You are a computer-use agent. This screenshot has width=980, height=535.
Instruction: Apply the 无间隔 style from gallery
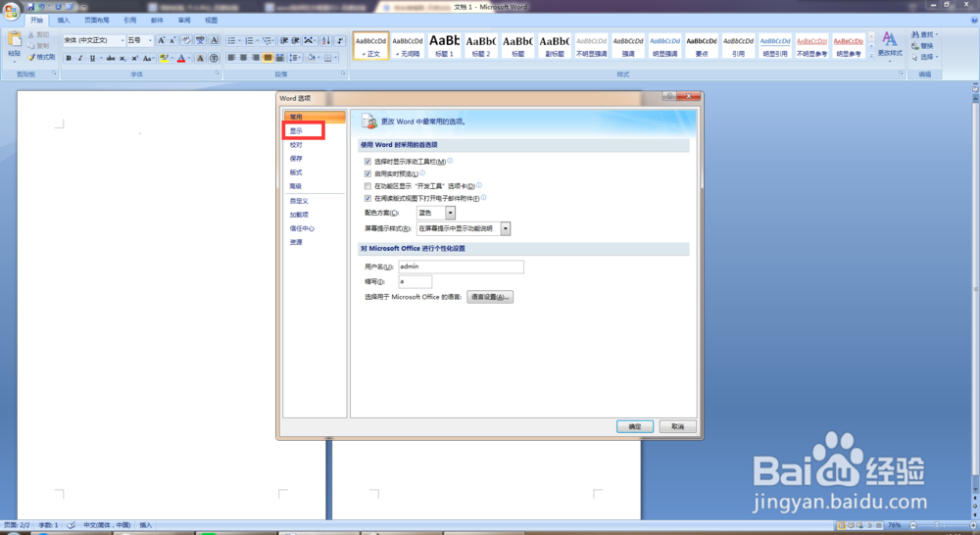(408, 45)
